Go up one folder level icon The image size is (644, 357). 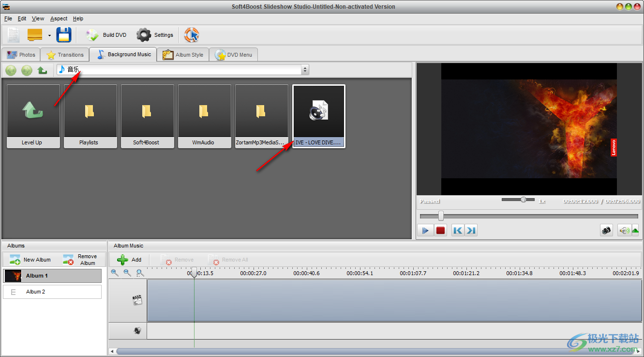click(43, 70)
